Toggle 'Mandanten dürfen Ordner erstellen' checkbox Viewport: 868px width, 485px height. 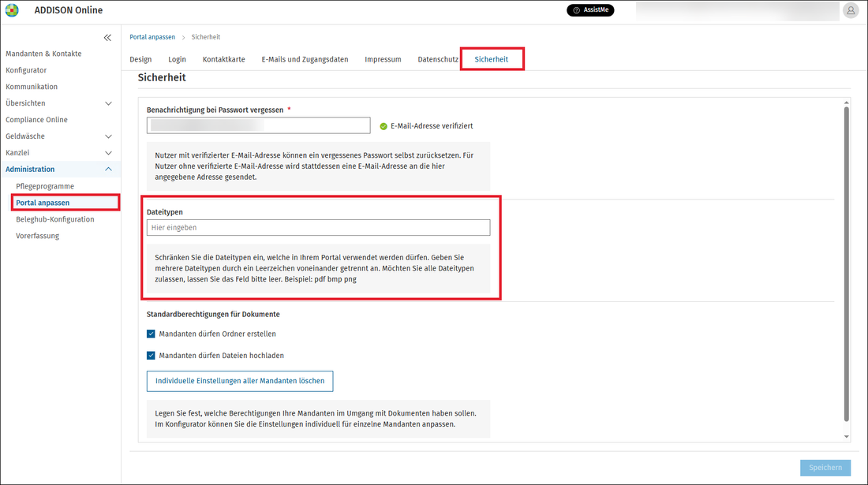click(x=151, y=334)
